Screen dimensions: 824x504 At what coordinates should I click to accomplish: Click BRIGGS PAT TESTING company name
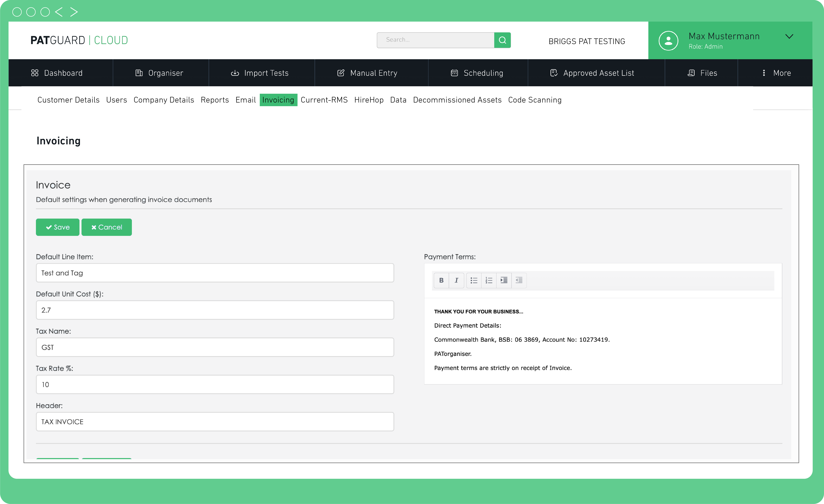(587, 41)
